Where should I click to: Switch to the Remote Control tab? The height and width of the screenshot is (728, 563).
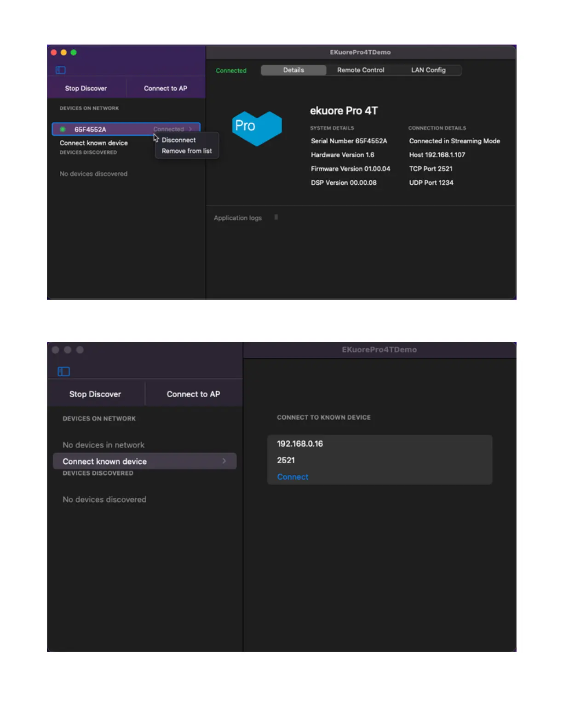(x=361, y=70)
